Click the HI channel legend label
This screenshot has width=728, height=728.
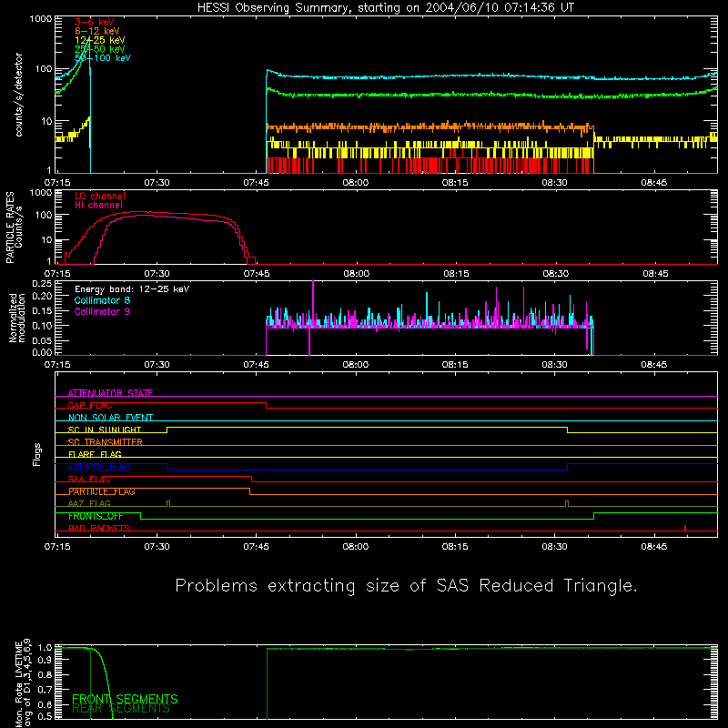pos(98,206)
